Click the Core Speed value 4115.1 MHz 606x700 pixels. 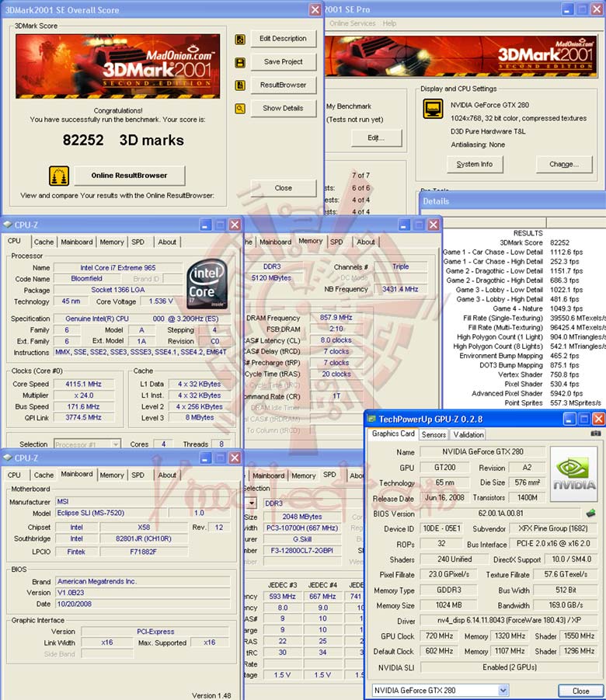tap(83, 384)
